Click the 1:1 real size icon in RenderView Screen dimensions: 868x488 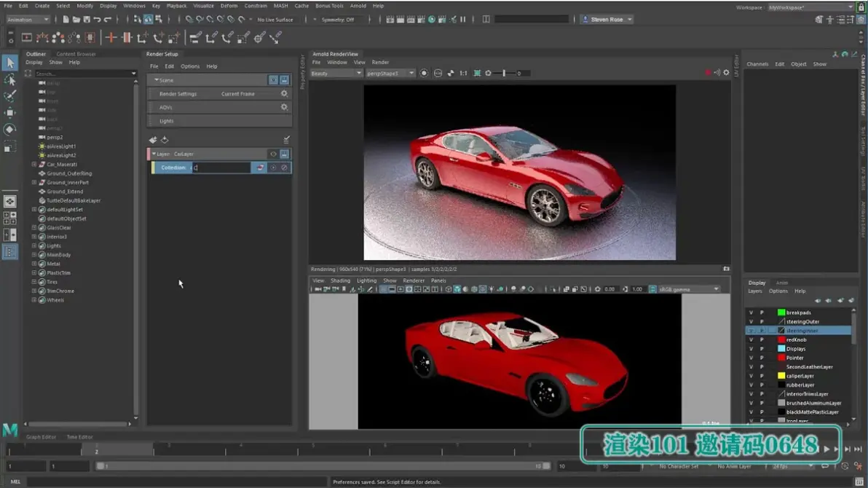(463, 74)
